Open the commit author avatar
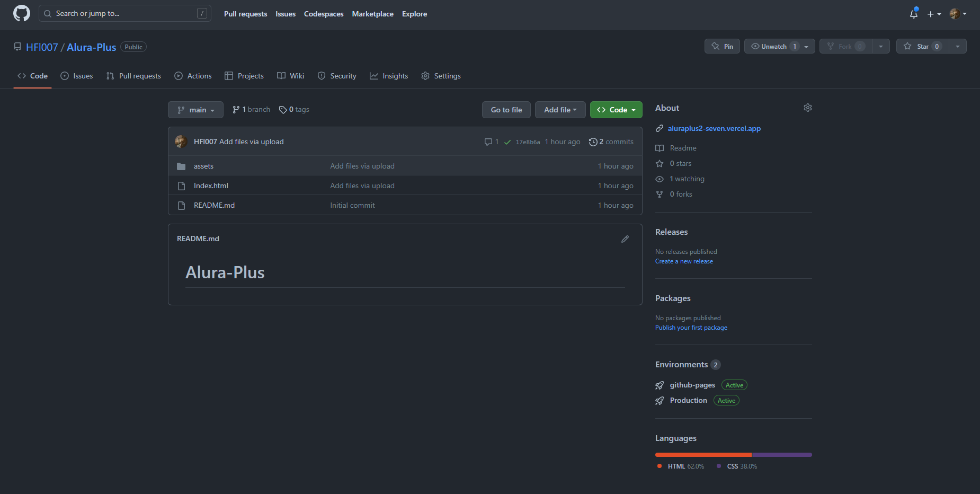Image resolution: width=980 pixels, height=494 pixels. pyautogui.click(x=181, y=142)
